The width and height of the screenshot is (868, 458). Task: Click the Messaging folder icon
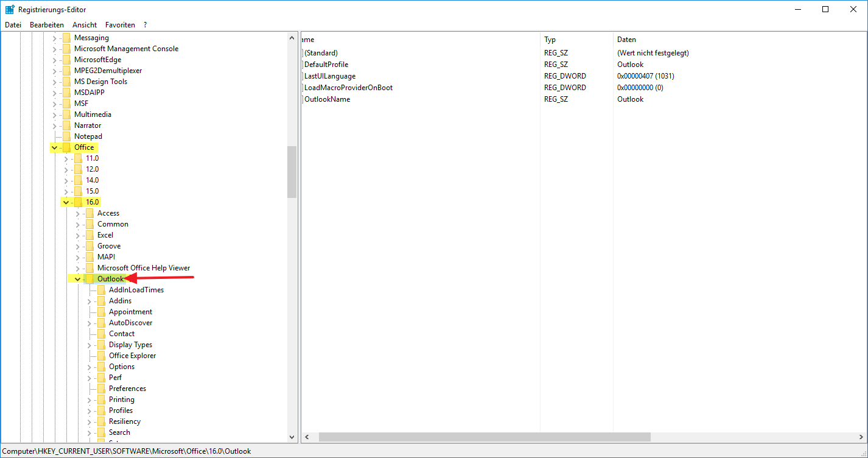point(66,38)
